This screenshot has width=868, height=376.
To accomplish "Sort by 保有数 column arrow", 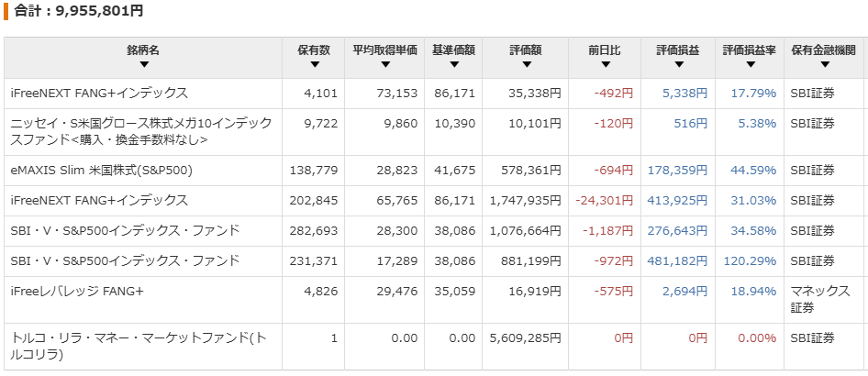I will tap(315, 65).
